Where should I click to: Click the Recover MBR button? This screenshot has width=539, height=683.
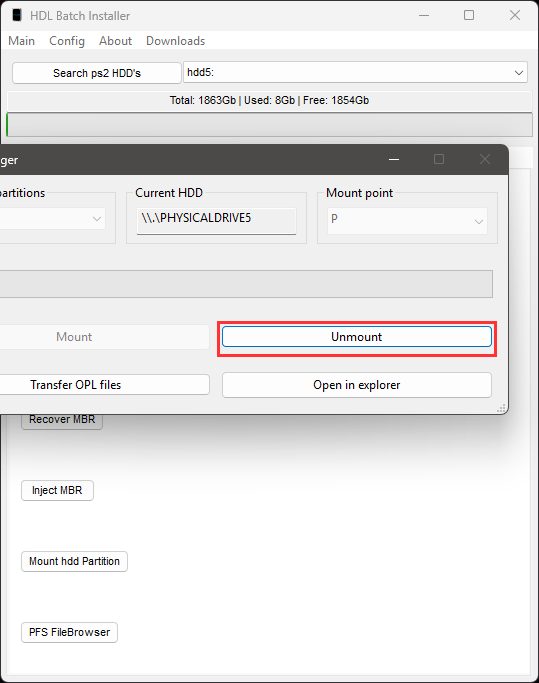[62, 420]
